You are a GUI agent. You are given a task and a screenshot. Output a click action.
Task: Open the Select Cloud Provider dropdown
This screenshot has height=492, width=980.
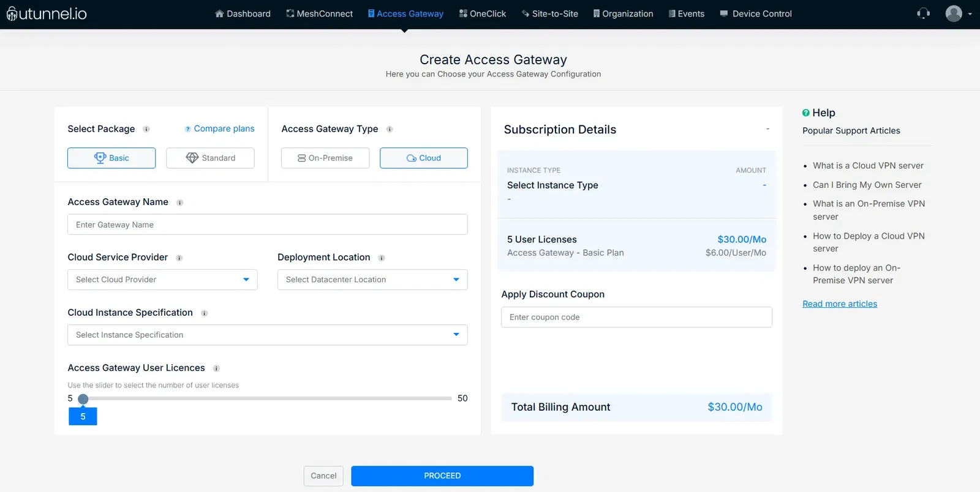pyautogui.click(x=162, y=280)
